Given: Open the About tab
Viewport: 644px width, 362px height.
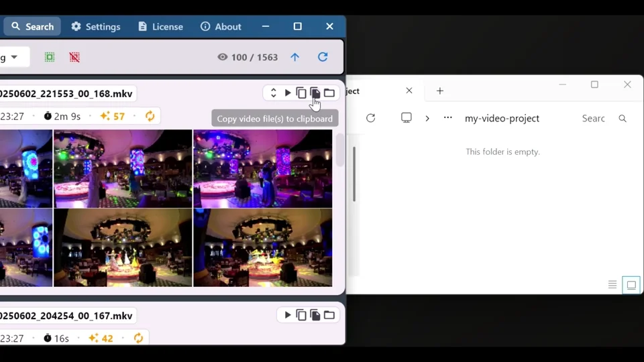Looking at the screenshot, I should 221,27.
